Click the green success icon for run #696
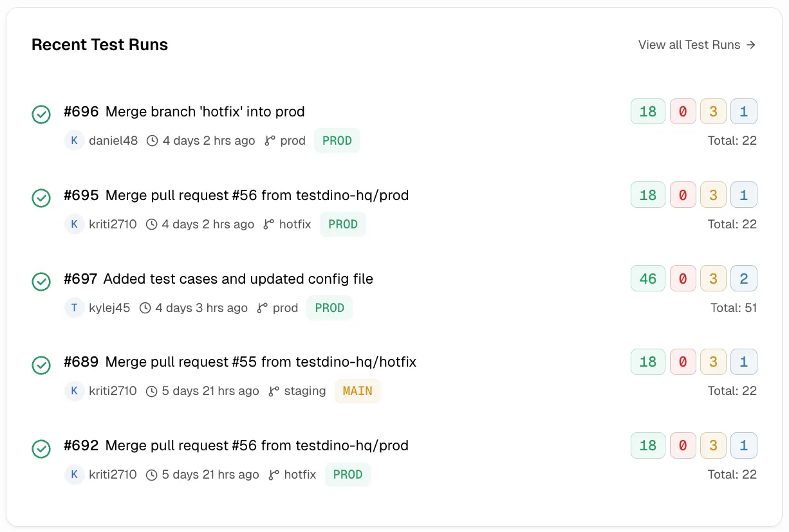The height and width of the screenshot is (532, 789). 41,115
